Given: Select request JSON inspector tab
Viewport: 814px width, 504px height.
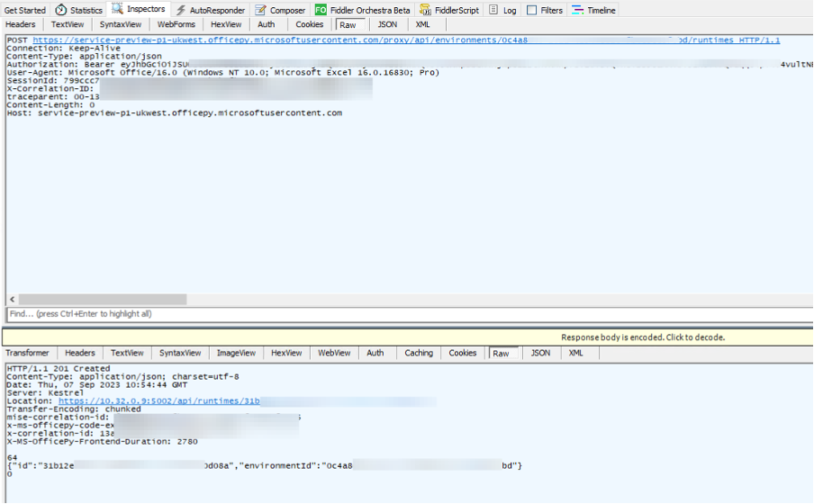Looking at the screenshot, I should point(387,24).
